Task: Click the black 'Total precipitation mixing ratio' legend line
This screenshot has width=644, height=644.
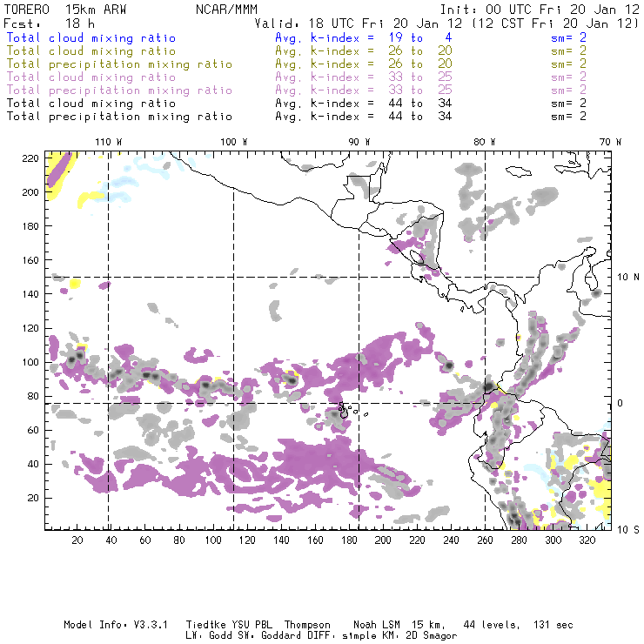Action: [119, 117]
